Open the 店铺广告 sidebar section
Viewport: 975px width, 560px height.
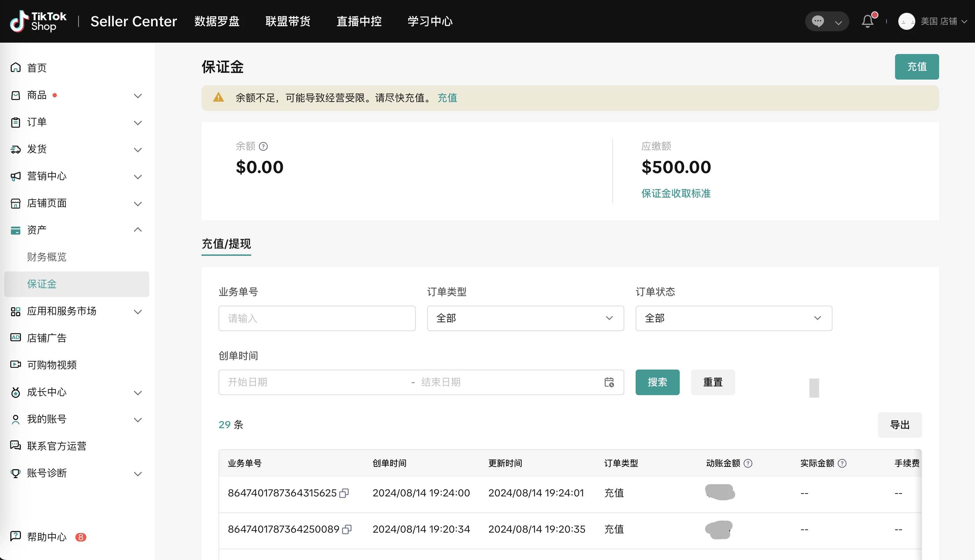47,338
